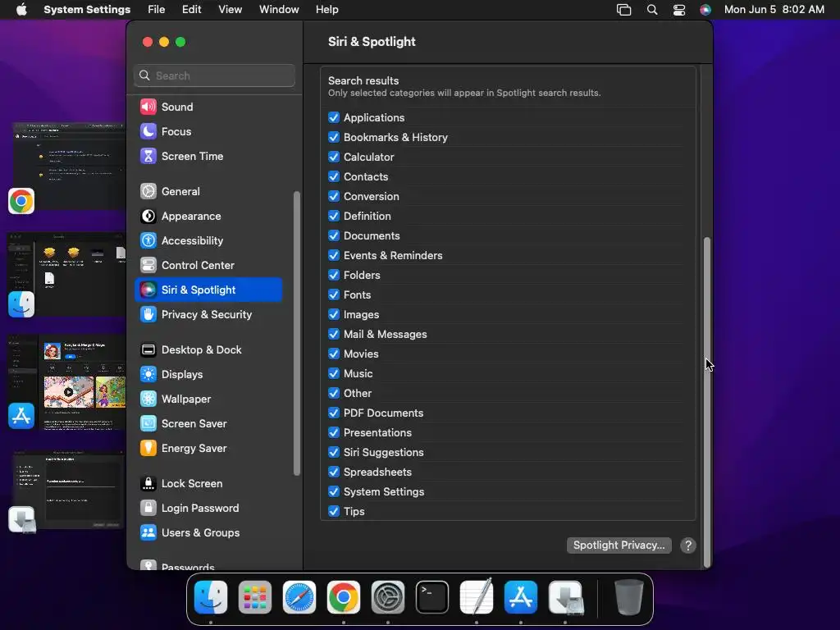Image resolution: width=840 pixels, height=630 pixels.
Task: Open Control Center in menu bar
Action: 678,10
